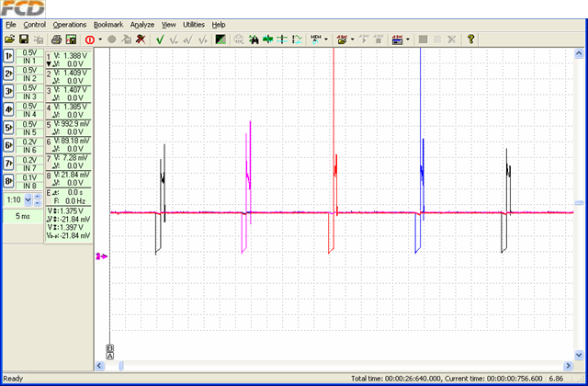Image resolution: width=588 pixels, height=386 pixels.
Task: Click the green checkmark icon in the toolbar
Action: click(x=160, y=39)
